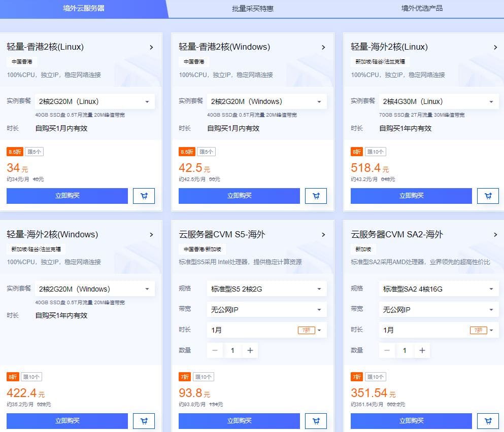Click 立即购买 on 轻量-海外2核(Windows) card
Screen dimensions: 504x432
(x=66, y=421)
